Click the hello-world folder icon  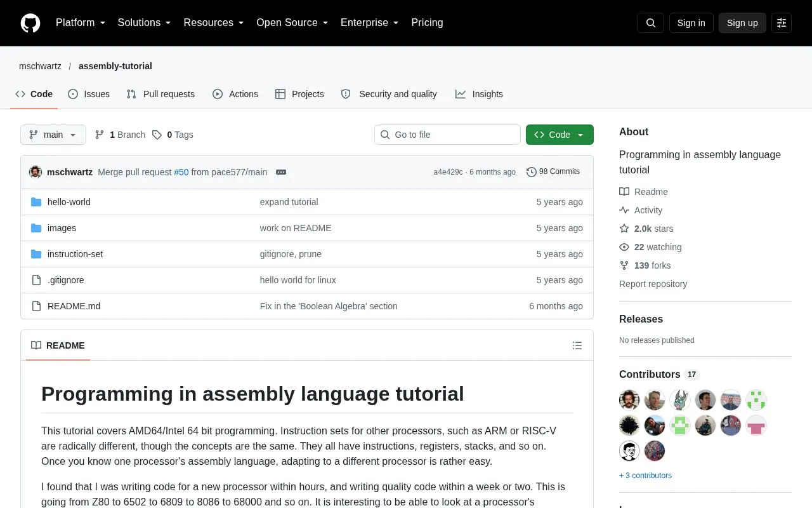(x=36, y=202)
